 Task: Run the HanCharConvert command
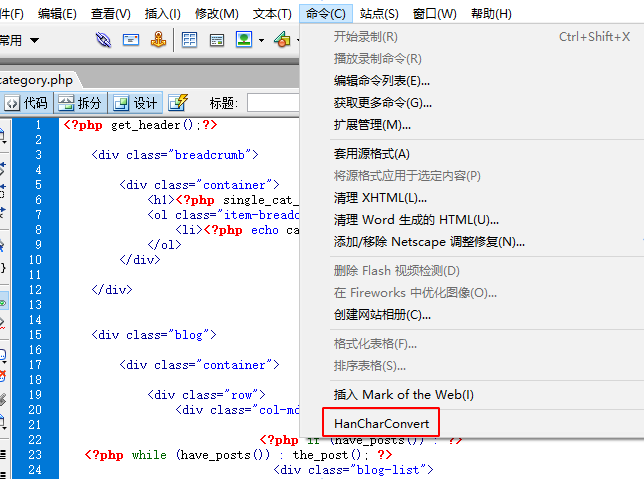[x=381, y=424]
